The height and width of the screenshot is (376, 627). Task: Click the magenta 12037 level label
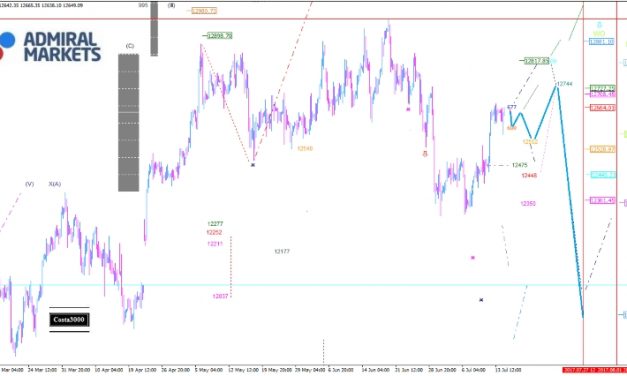click(220, 296)
